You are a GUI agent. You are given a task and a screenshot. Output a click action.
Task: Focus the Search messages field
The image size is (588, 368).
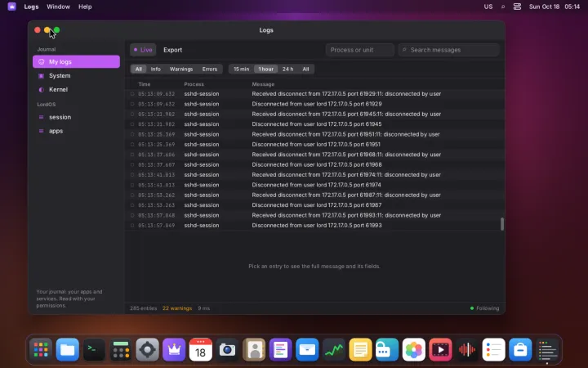[449, 50]
